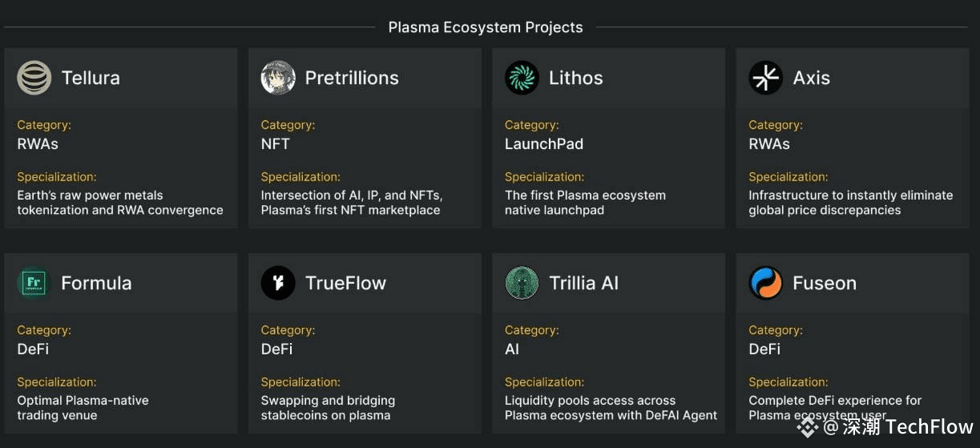The image size is (980, 448).
Task: Click Pretrillions NFT marketplace specialization text
Action: (x=352, y=203)
